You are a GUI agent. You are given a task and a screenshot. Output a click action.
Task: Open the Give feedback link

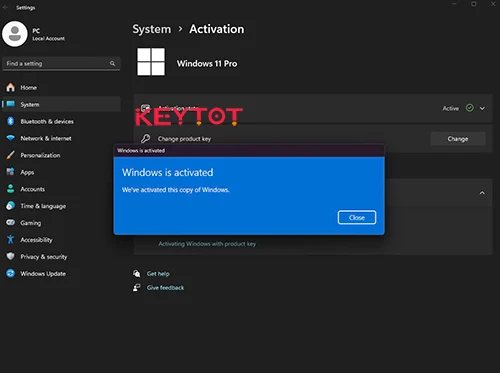[x=165, y=287]
